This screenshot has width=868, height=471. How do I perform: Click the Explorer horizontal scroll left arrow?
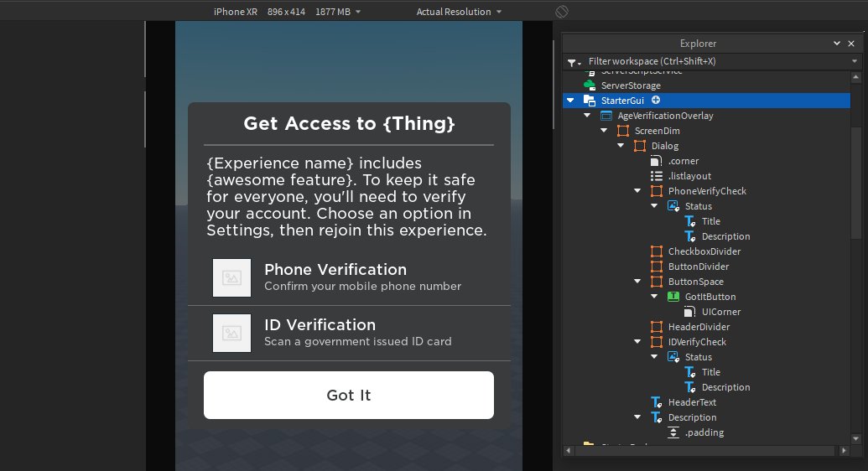(568, 451)
